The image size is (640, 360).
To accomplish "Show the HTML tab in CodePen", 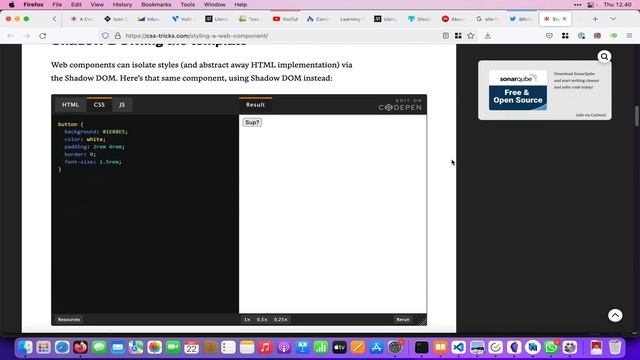I will point(70,105).
